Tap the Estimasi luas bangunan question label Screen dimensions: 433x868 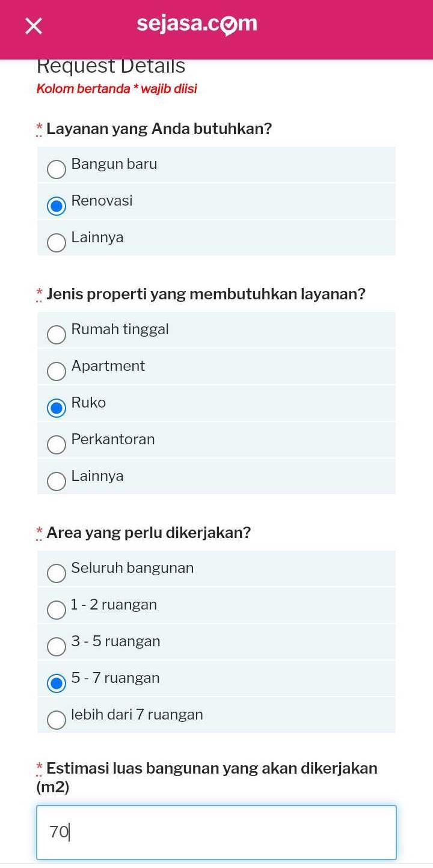coord(211,769)
